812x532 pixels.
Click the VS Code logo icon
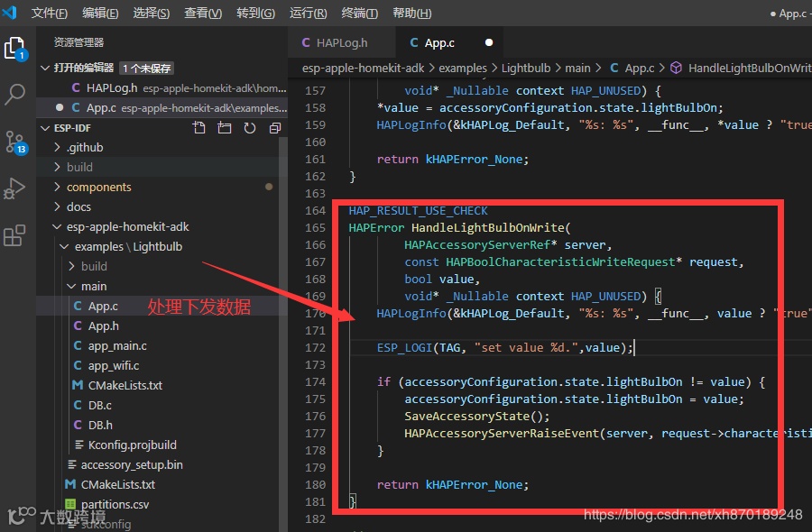(x=9, y=12)
